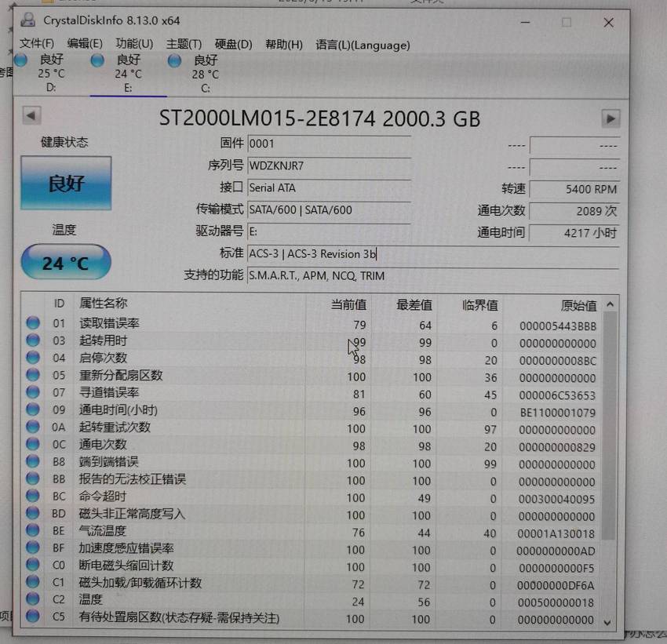Click the status icon of 报告的无法校正错误 row

[33, 478]
